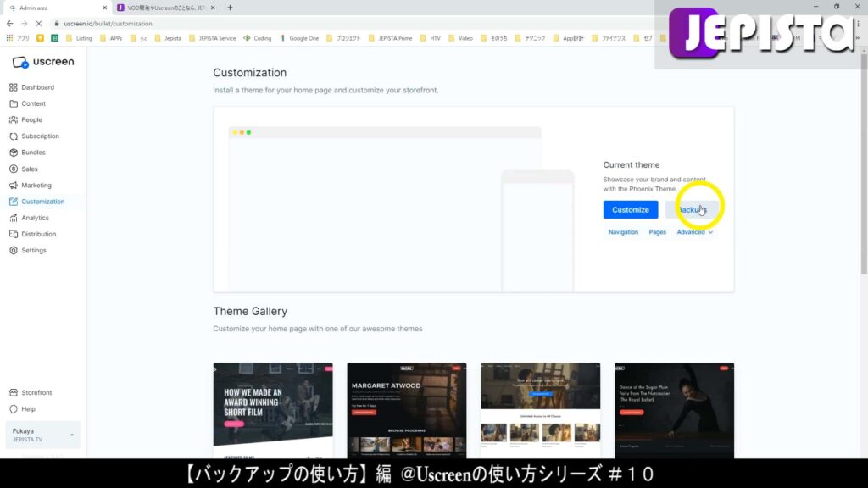Open the Dashboard section in the sidebar
The width and height of the screenshot is (868, 488).
coord(39,86)
